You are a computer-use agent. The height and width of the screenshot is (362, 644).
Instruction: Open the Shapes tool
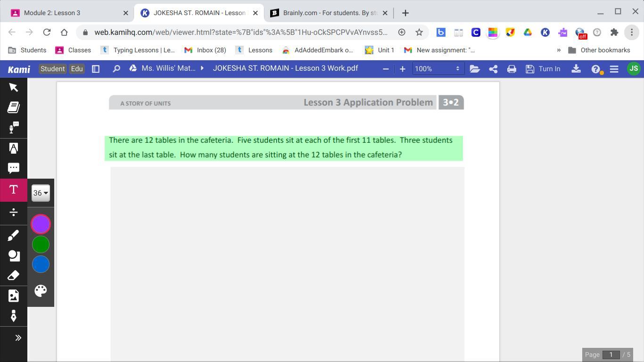point(13,255)
